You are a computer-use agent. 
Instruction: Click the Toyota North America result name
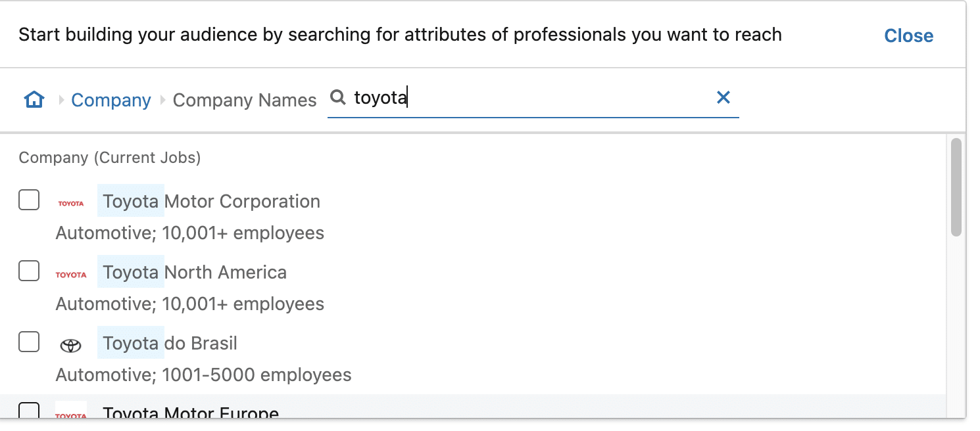pos(195,272)
